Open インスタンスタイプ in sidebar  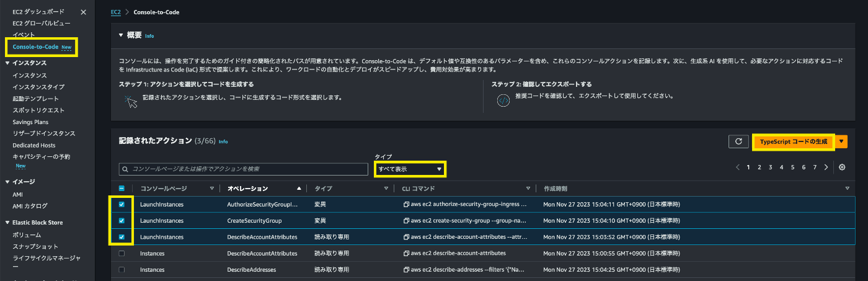[x=38, y=87]
